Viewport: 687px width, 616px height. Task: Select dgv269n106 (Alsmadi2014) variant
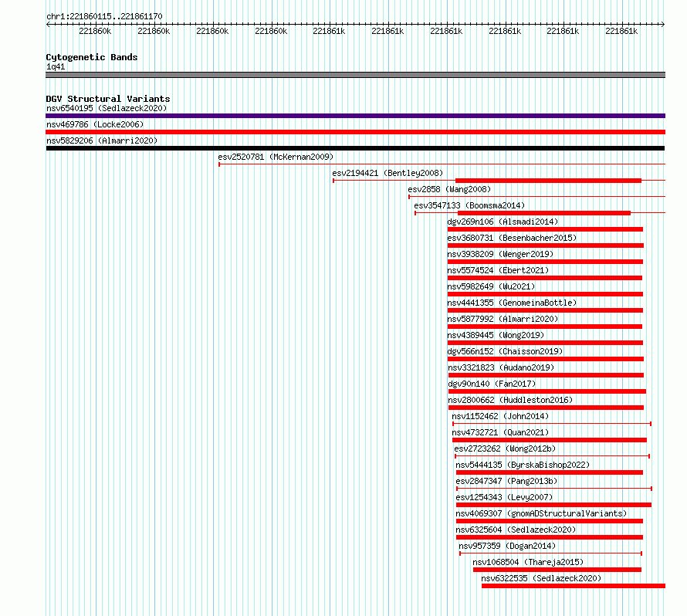tap(503, 222)
